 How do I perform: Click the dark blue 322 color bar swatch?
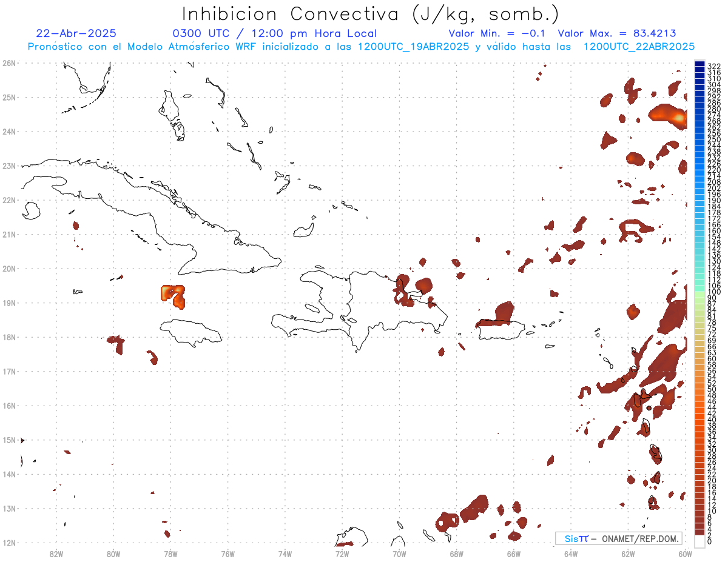point(699,64)
